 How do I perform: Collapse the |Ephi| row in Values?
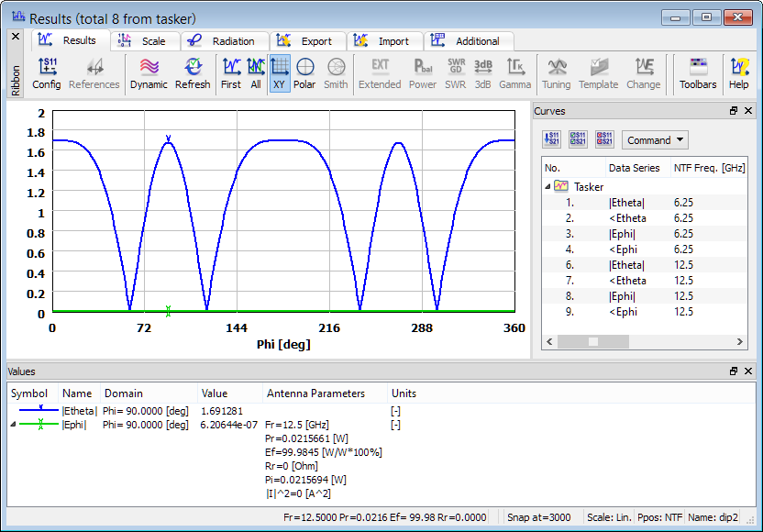coord(13,425)
